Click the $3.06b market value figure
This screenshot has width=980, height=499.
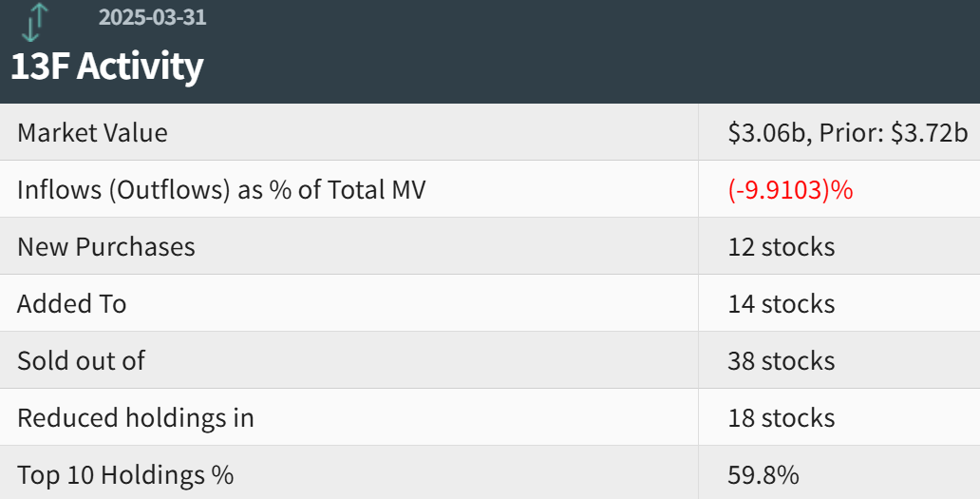point(766,133)
